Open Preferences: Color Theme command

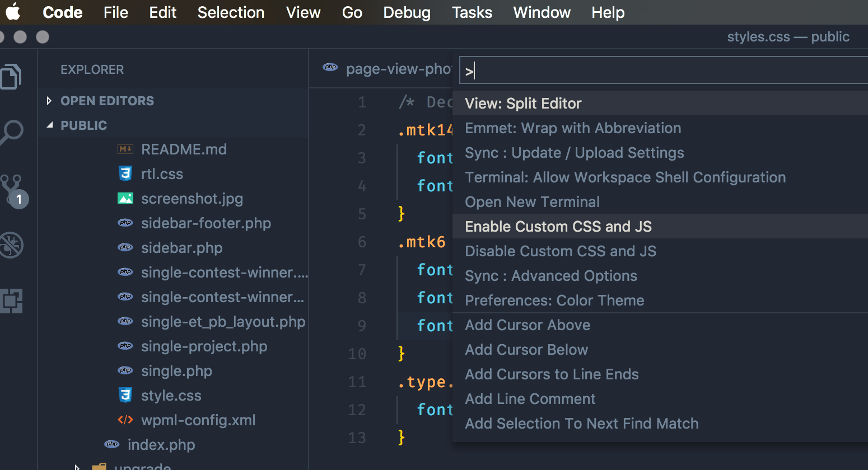[660, 300]
